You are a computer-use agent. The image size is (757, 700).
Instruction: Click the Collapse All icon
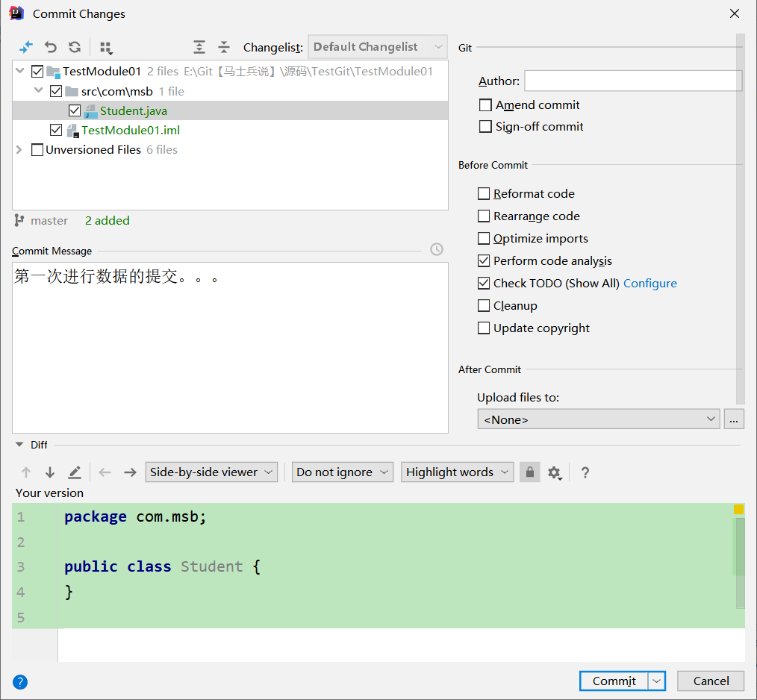223,47
